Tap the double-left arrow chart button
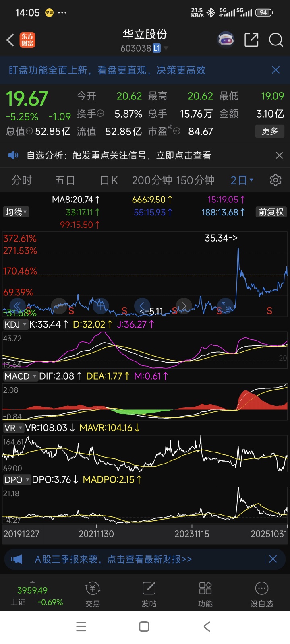Viewport: 290px width, 644px height. [x=18, y=306]
